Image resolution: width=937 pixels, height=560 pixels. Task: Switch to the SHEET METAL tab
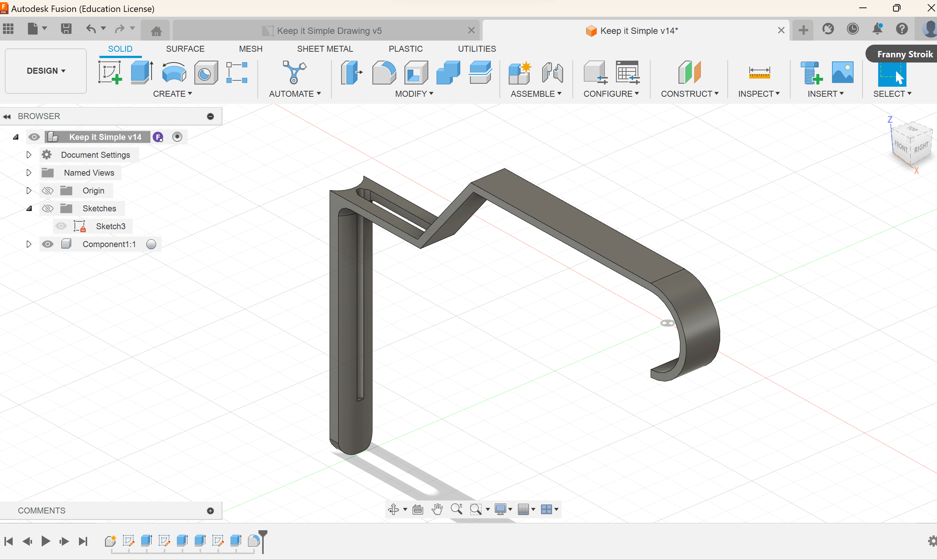[x=325, y=49]
